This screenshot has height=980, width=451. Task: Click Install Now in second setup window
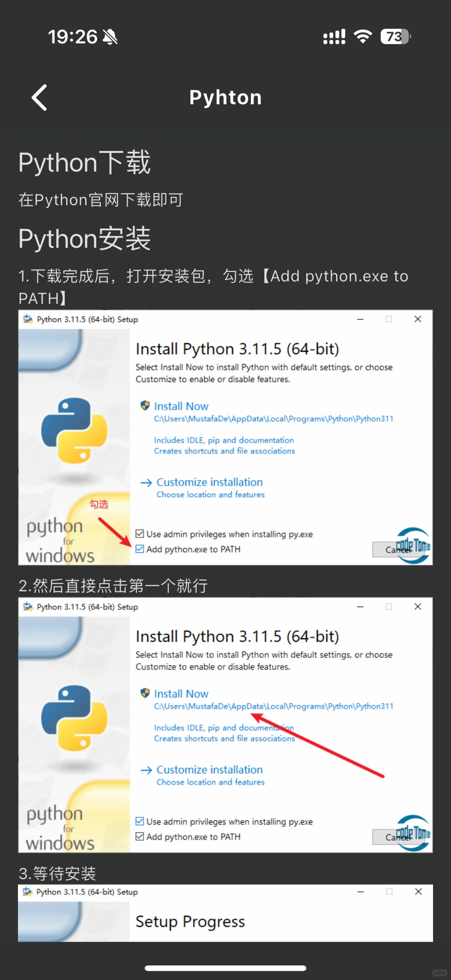pos(181,694)
